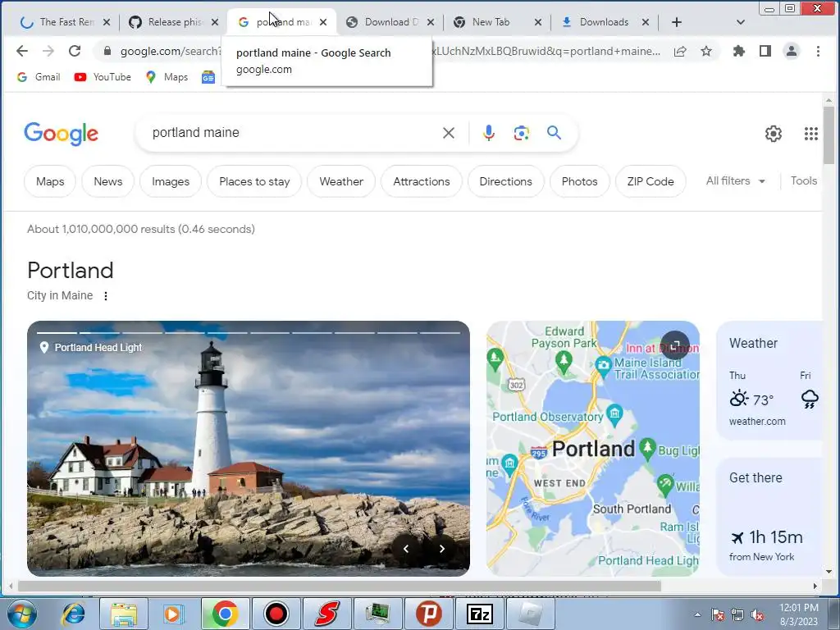Screen dimensions: 840x630
Task: Open the Windows Start menu
Action: tap(21, 614)
